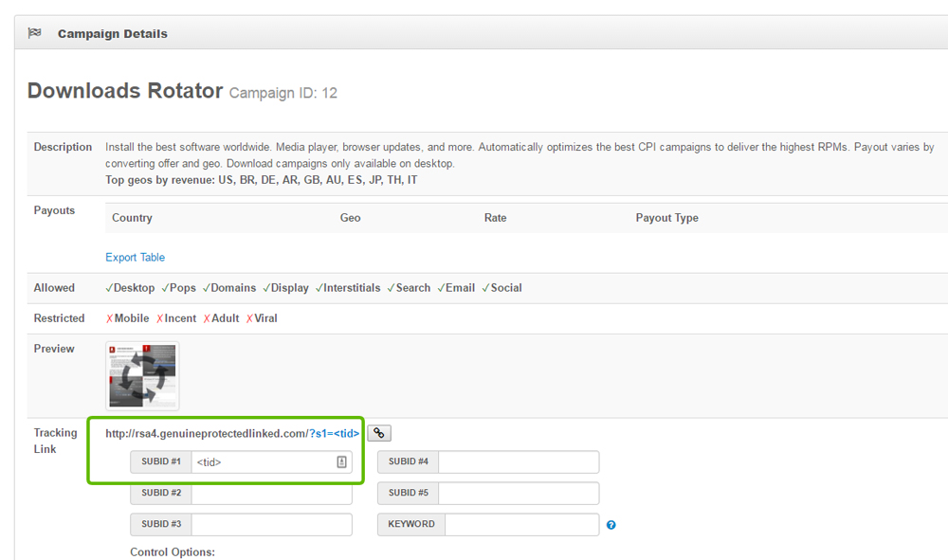Click the Rate column header

click(495, 218)
